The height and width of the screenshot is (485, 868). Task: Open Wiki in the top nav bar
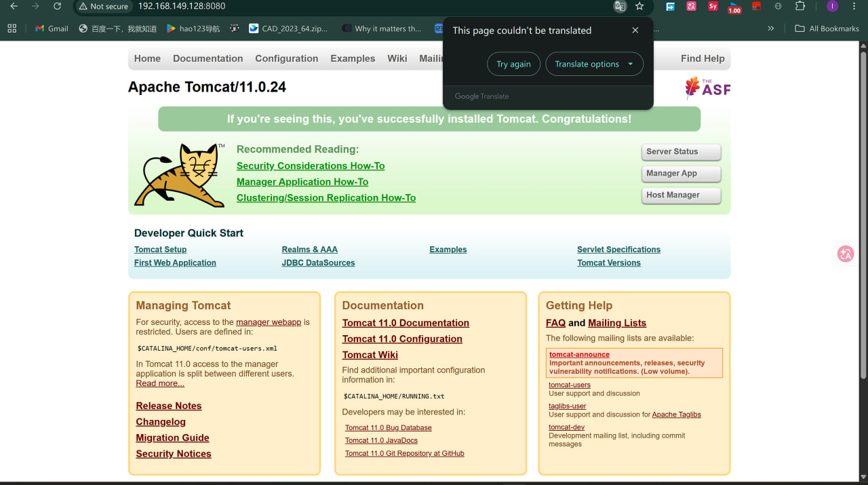397,58
